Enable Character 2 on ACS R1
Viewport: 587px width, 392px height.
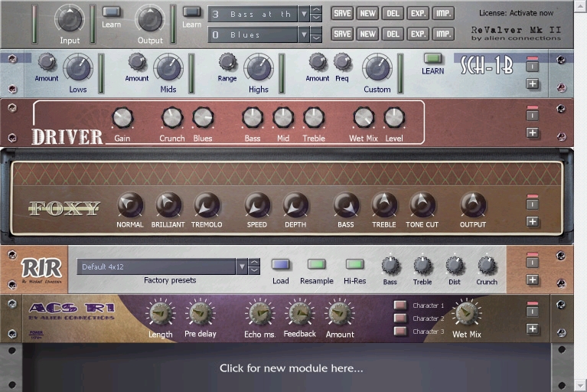click(x=400, y=318)
